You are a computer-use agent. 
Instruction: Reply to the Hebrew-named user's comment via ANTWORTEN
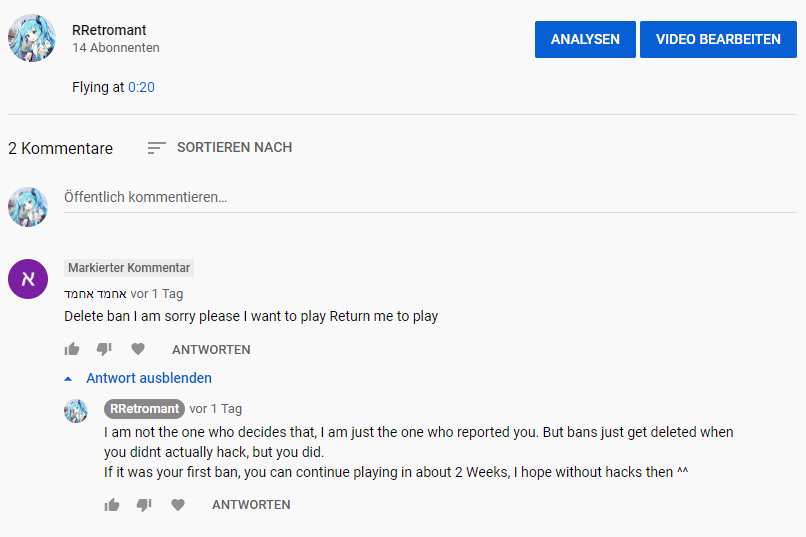[x=211, y=349]
